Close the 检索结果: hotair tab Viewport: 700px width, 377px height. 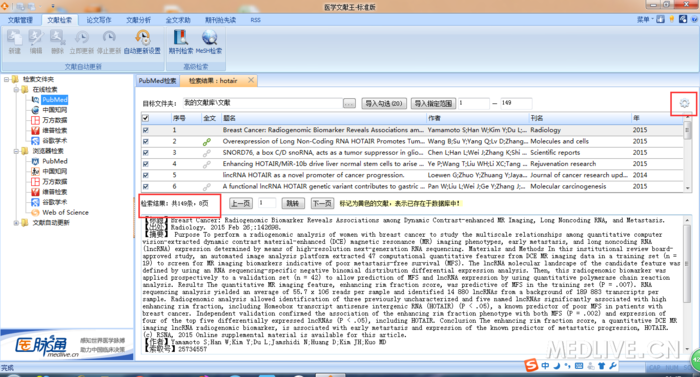[251, 80]
